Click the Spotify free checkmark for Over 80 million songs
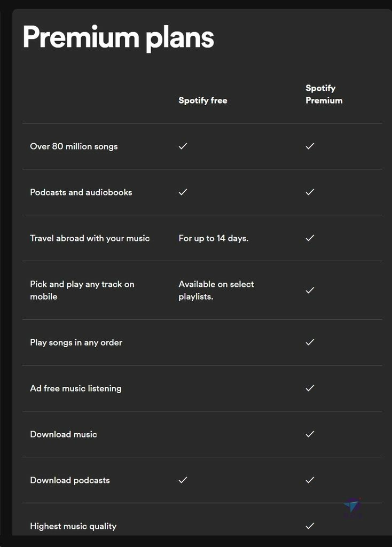Viewport: 392px width, 547px height. click(x=183, y=146)
